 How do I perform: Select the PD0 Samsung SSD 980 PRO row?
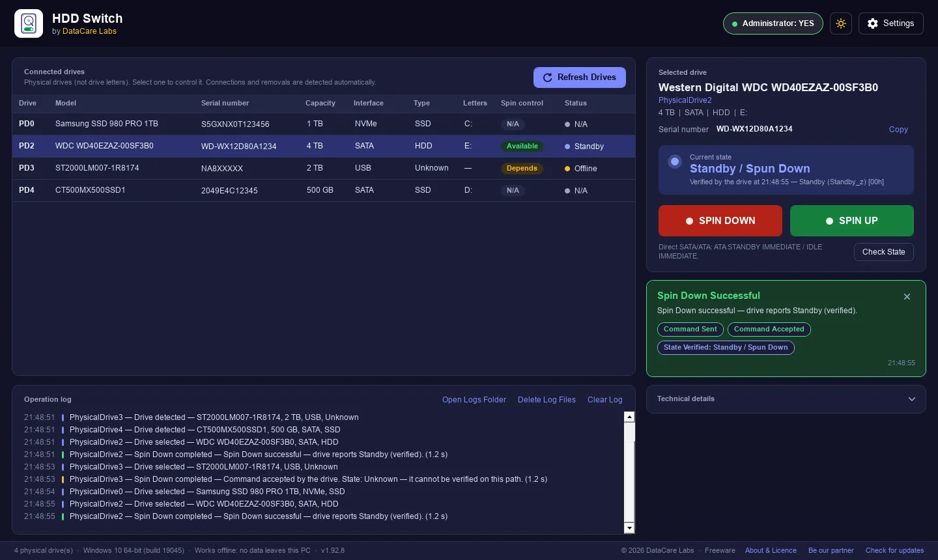tap(324, 124)
